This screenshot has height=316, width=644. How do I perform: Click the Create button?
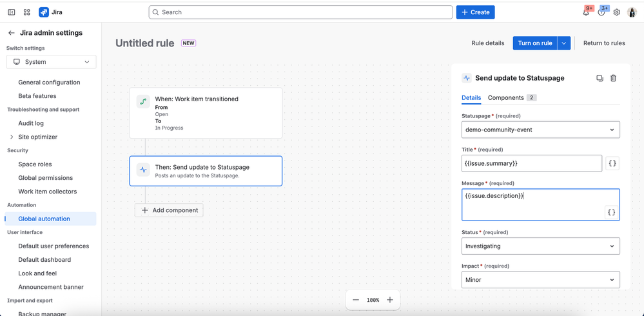click(475, 12)
